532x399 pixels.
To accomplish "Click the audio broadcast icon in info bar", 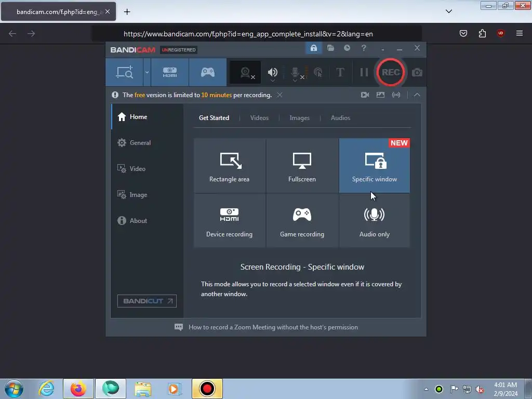I will 396,95.
